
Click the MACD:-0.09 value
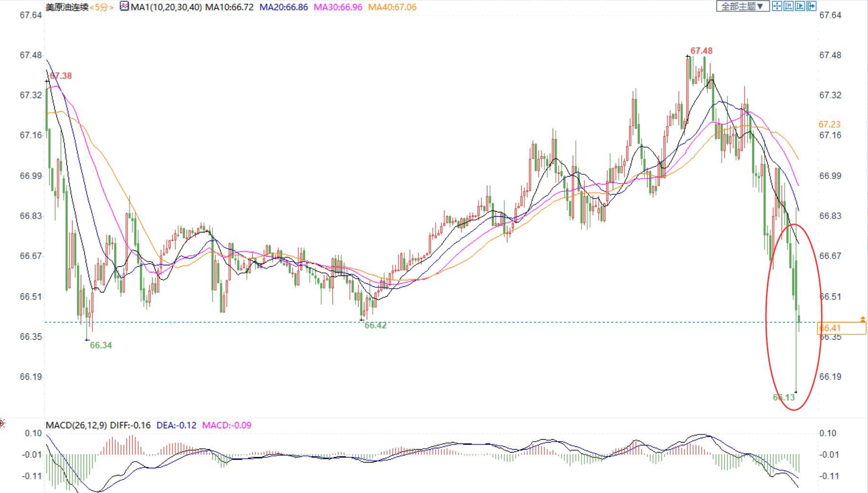point(227,425)
